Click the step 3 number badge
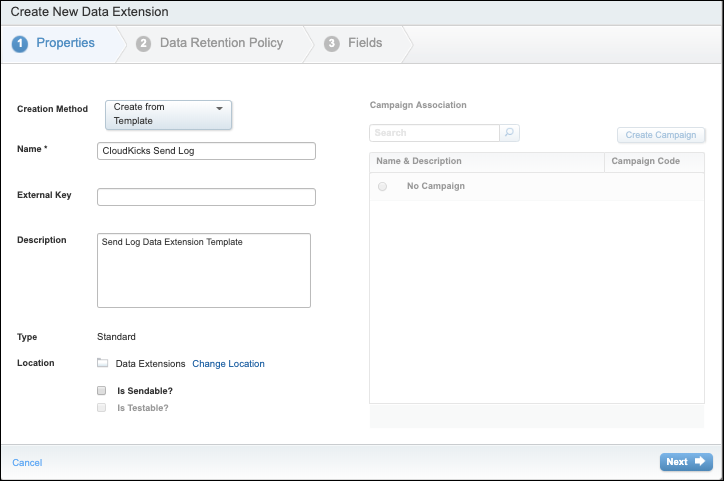The width and height of the screenshot is (724, 481). [x=332, y=44]
